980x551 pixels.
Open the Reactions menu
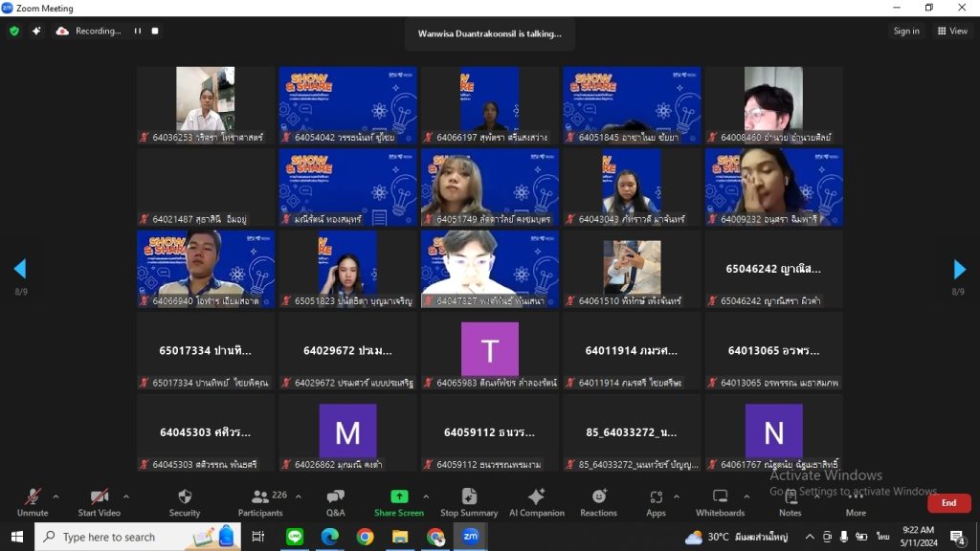[x=598, y=503]
